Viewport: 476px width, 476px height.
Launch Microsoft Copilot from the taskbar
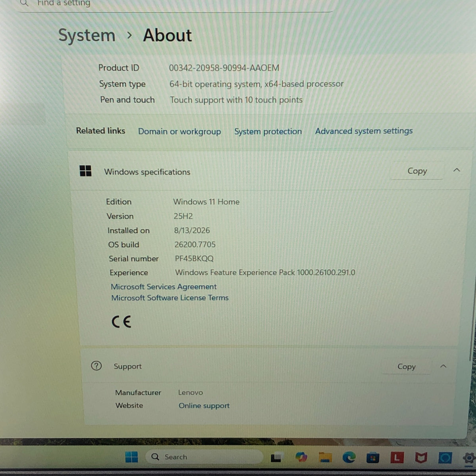click(x=301, y=457)
